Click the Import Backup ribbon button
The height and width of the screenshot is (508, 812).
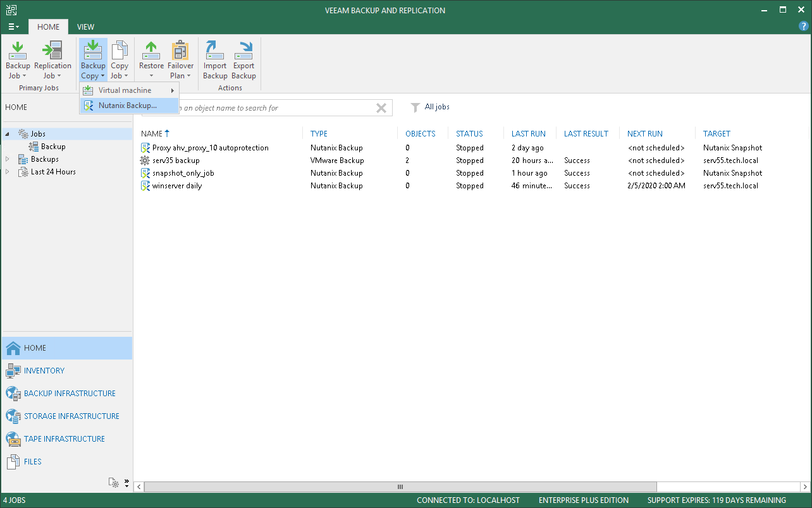pyautogui.click(x=215, y=61)
